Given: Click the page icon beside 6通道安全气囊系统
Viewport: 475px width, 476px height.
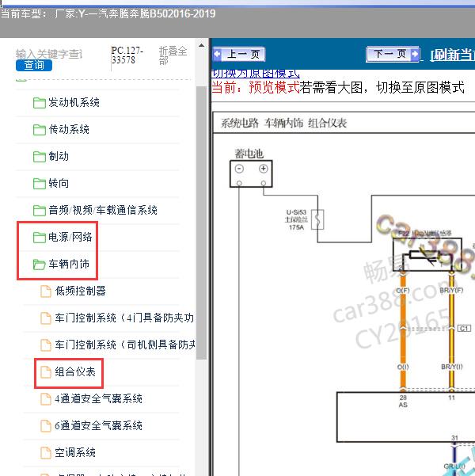Looking at the screenshot, I should (46, 426).
